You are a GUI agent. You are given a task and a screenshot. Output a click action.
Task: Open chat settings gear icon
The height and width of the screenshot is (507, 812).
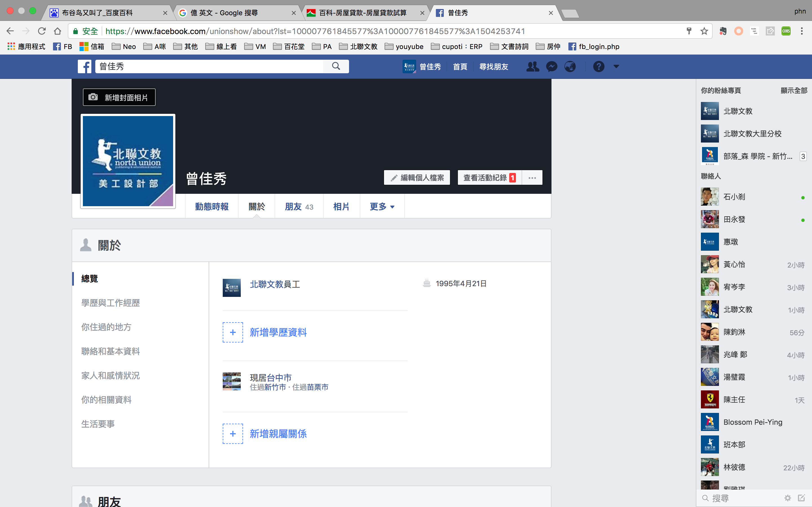coord(787,498)
